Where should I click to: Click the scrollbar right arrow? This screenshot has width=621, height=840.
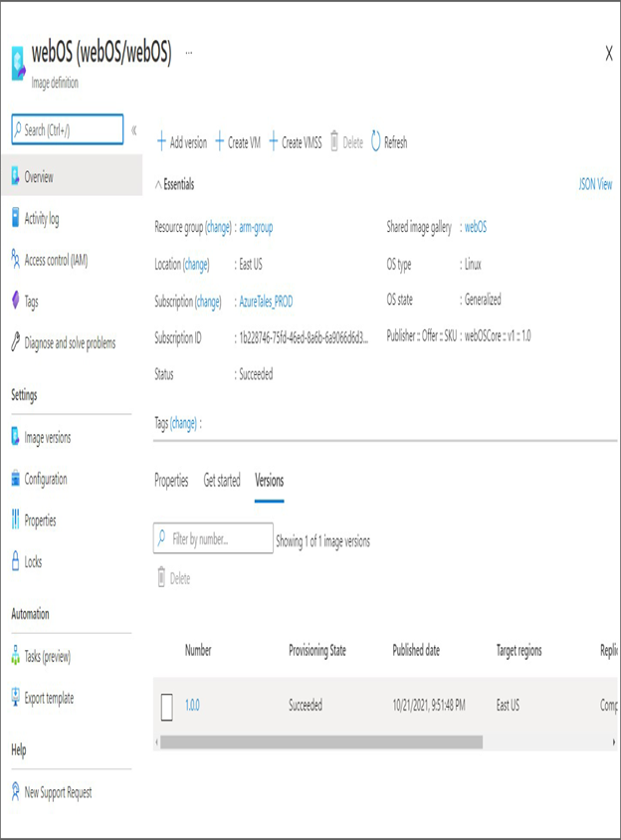click(613, 741)
